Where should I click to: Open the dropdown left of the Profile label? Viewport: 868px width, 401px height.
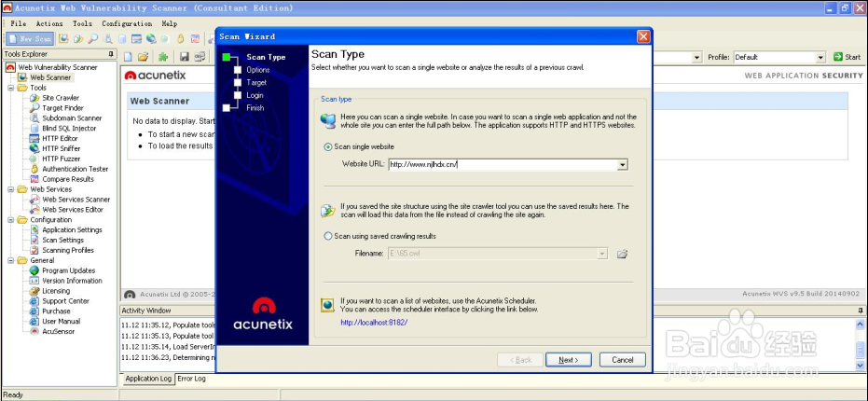click(x=697, y=57)
